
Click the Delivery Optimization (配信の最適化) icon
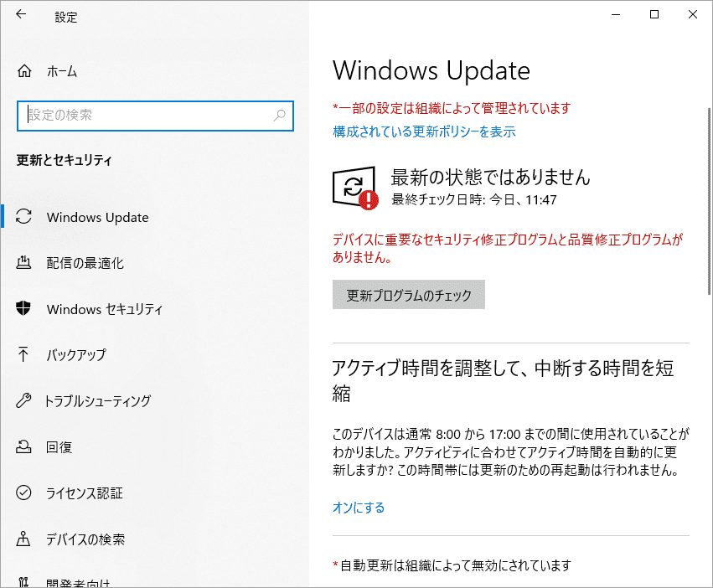[23, 262]
